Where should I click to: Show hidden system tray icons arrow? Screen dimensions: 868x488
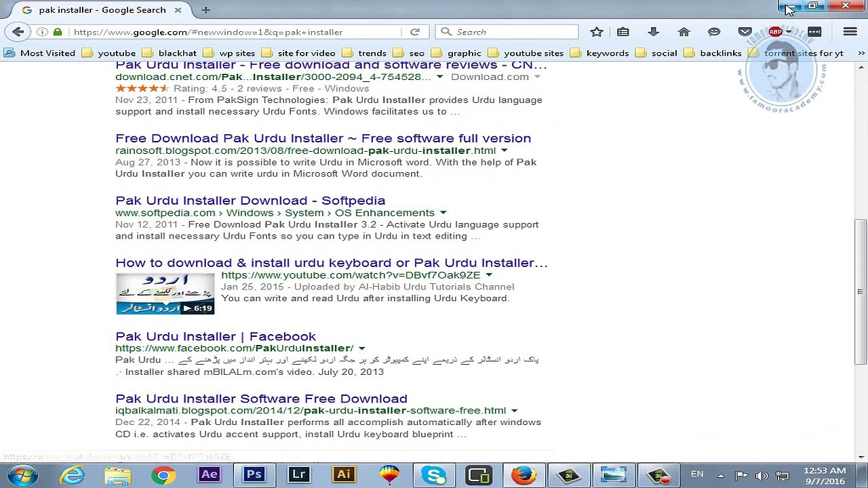click(x=720, y=476)
